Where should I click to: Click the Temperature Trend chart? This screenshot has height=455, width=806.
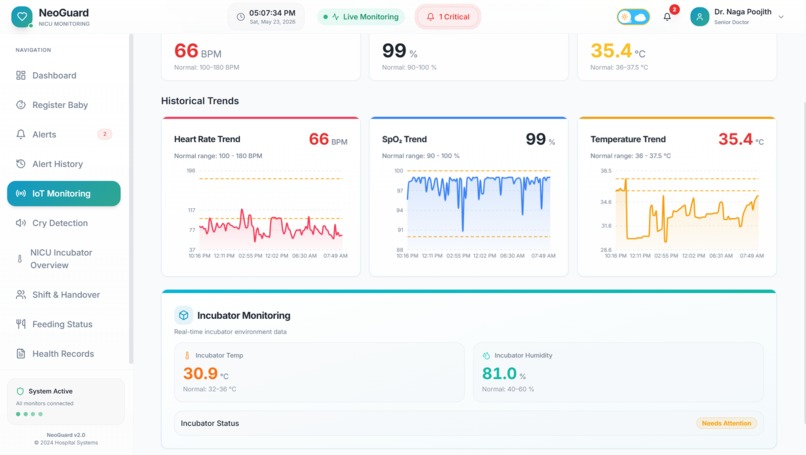(x=681, y=212)
